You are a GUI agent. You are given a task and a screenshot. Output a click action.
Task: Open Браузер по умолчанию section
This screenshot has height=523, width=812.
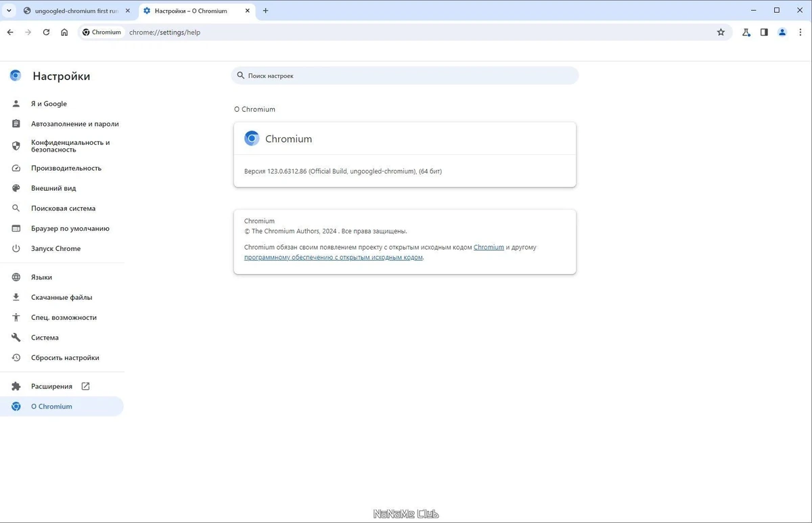62,229
